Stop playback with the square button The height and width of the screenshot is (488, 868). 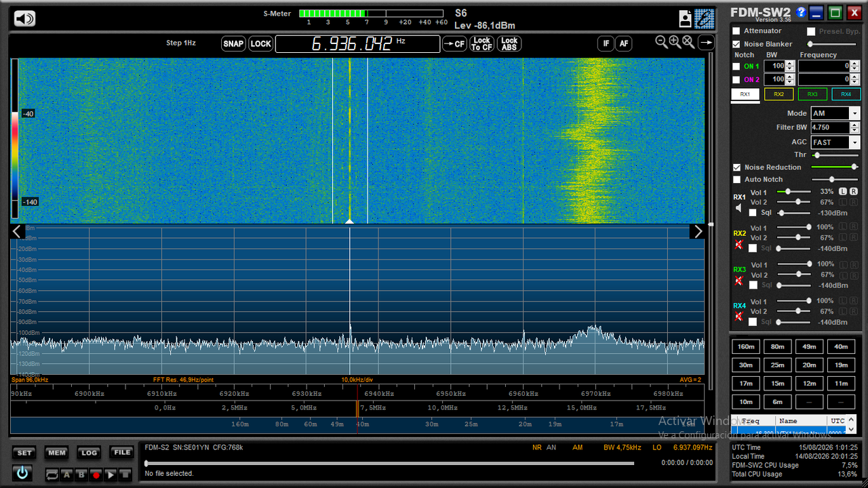[125, 475]
